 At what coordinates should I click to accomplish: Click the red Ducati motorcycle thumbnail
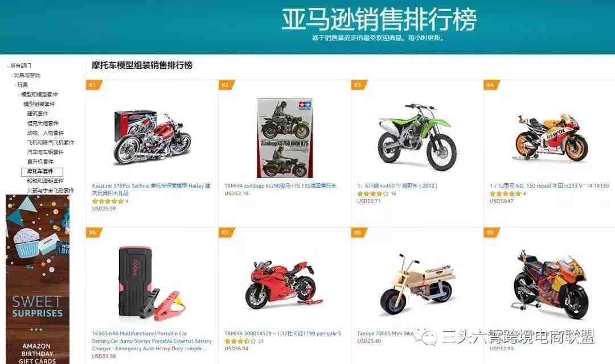click(284, 285)
